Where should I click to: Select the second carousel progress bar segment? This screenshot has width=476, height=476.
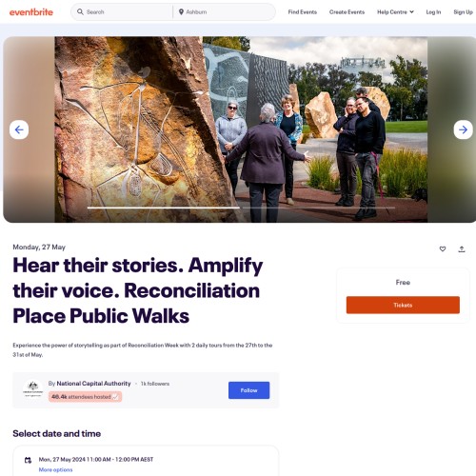point(319,208)
